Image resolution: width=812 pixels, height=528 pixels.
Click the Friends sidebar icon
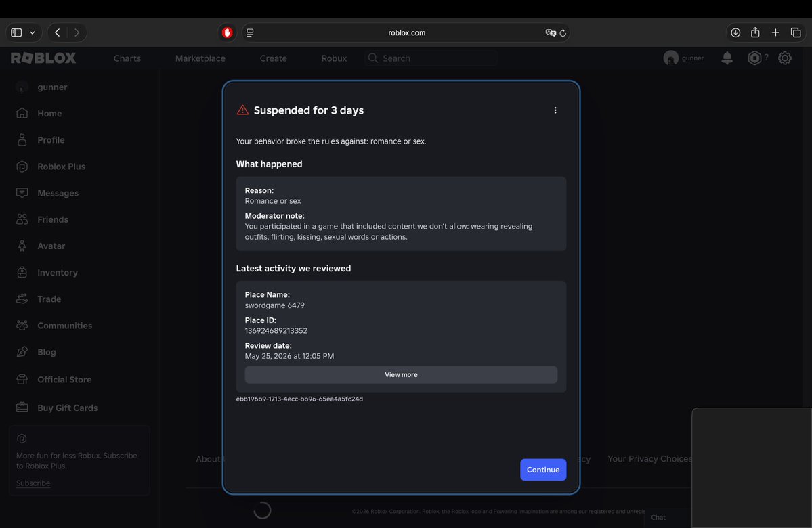(22, 219)
